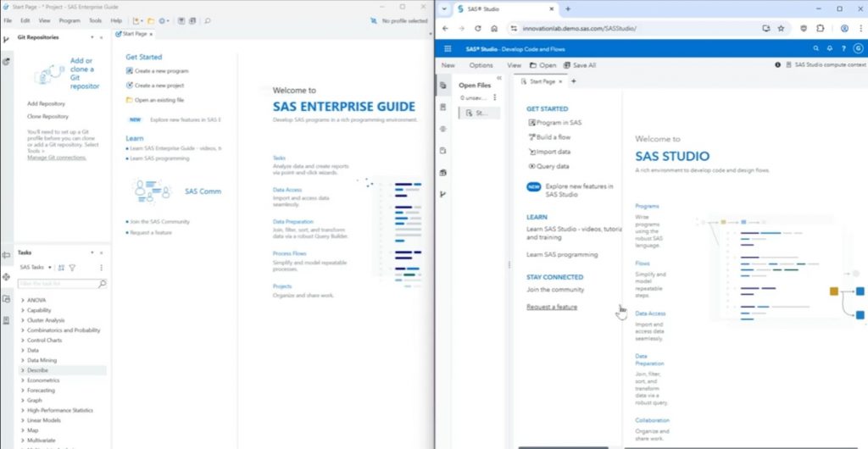The height and width of the screenshot is (449, 868).
Task: Expand the Cluster Analysis task category
Action: click(23, 320)
